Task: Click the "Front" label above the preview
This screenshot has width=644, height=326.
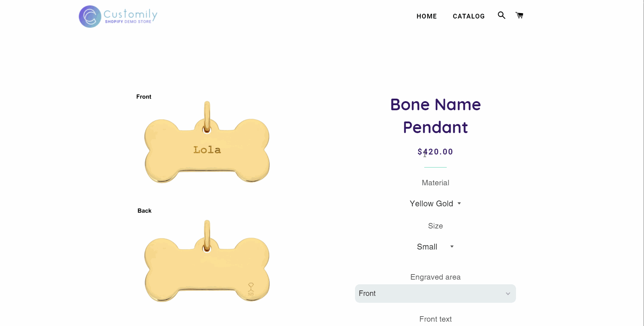Action: tap(144, 97)
